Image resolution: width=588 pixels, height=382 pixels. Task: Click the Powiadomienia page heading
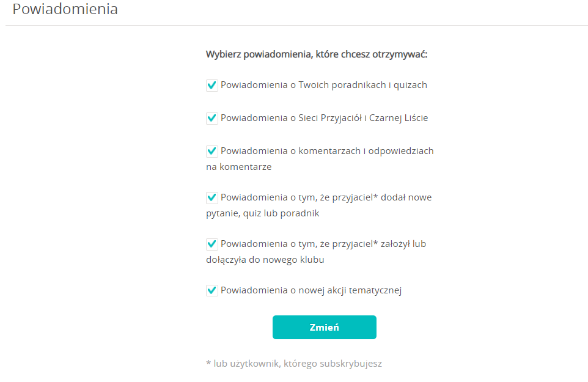[x=65, y=9]
